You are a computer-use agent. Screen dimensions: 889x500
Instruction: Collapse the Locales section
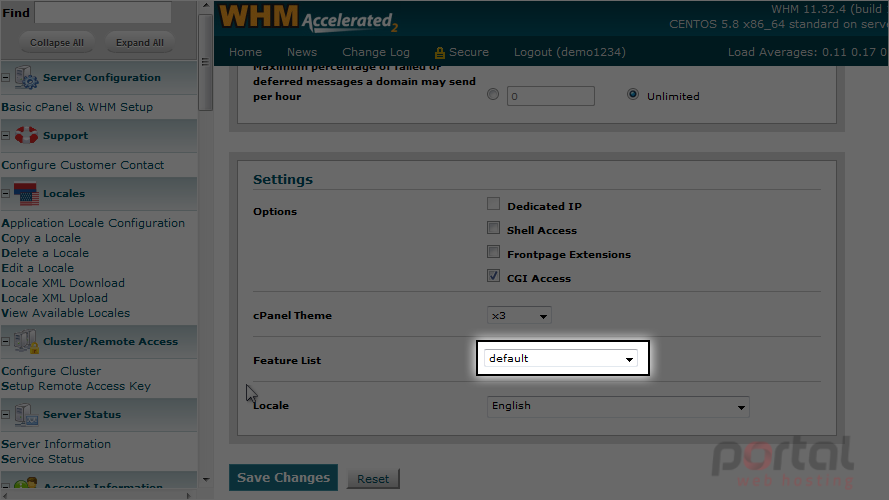click(x=6, y=193)
